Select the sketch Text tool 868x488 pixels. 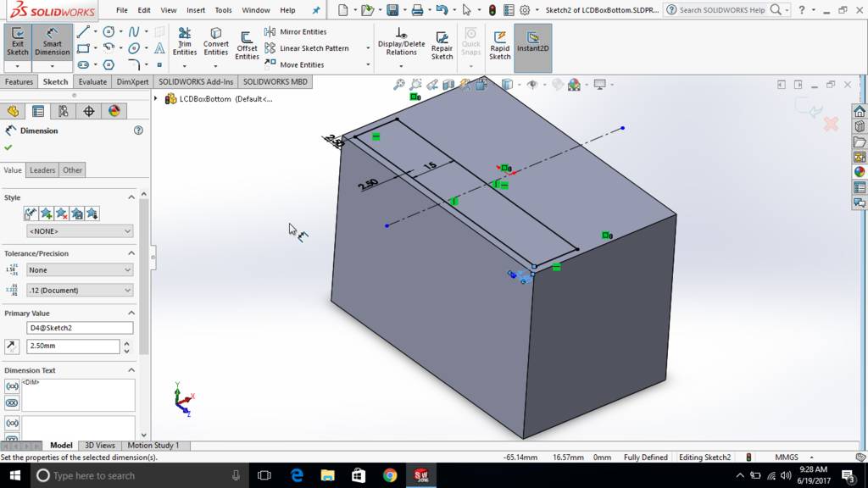159,48
